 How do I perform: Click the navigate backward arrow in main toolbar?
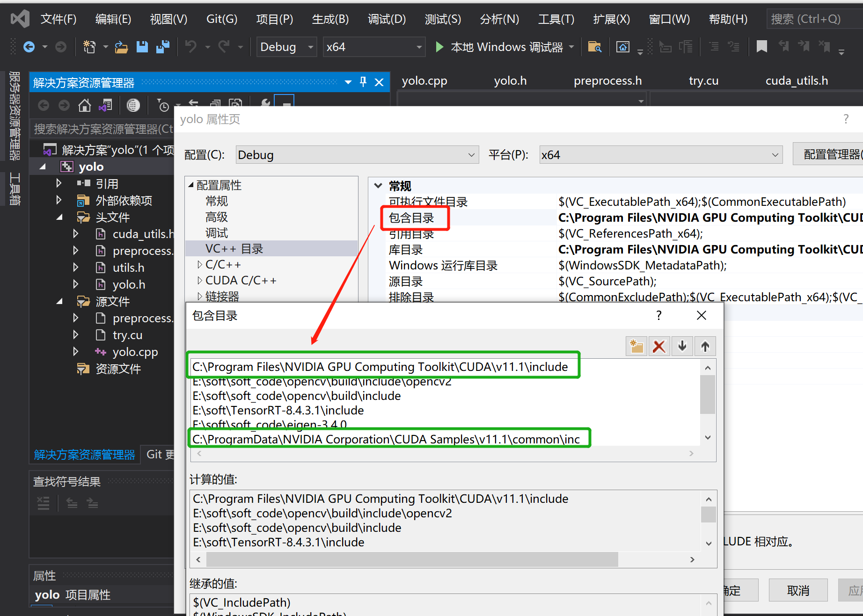29,47
